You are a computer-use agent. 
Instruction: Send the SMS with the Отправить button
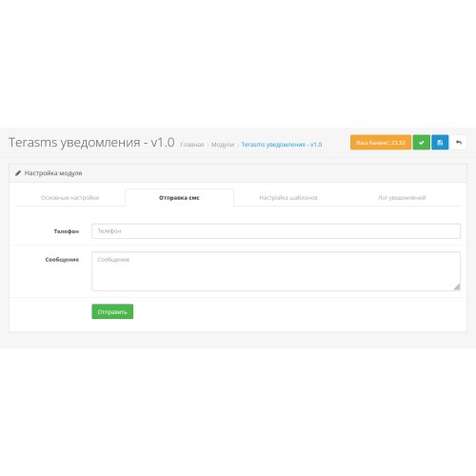click(x=112, y=311)
